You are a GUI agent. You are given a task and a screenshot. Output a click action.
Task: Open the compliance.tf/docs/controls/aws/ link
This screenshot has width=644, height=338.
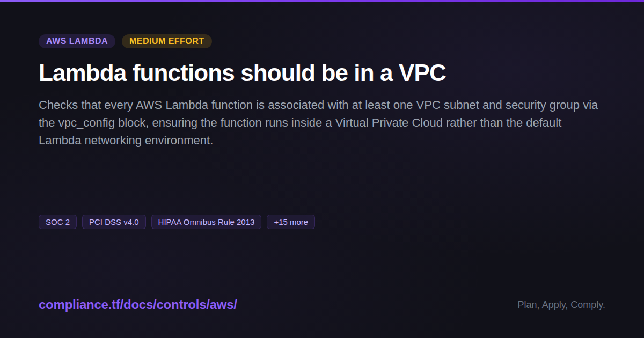137,305
